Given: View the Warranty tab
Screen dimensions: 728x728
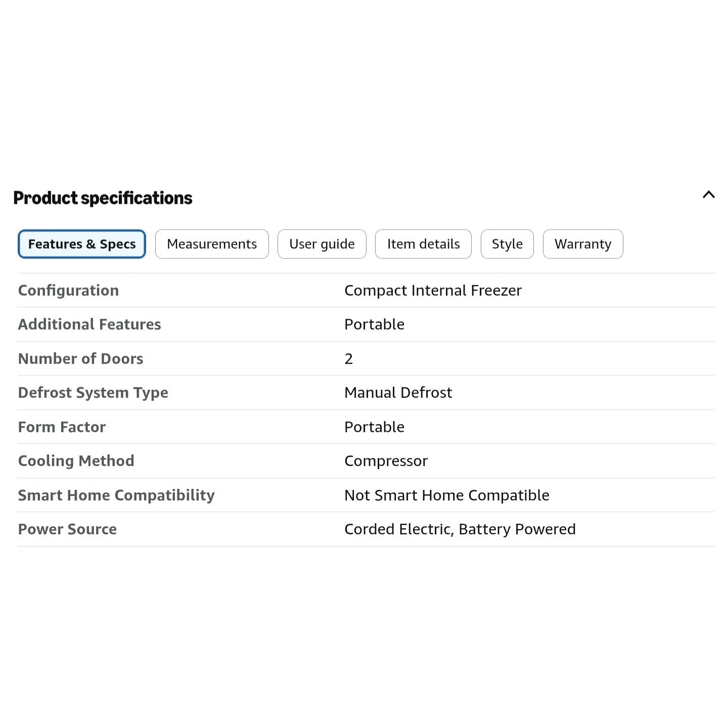Looking at the screenshot, I should pyautogui.click(x=583, y=244).
